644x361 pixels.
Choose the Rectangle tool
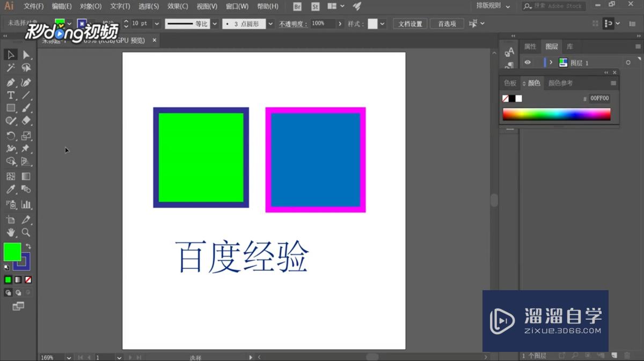pyautogui.click(x=11, y=108)
